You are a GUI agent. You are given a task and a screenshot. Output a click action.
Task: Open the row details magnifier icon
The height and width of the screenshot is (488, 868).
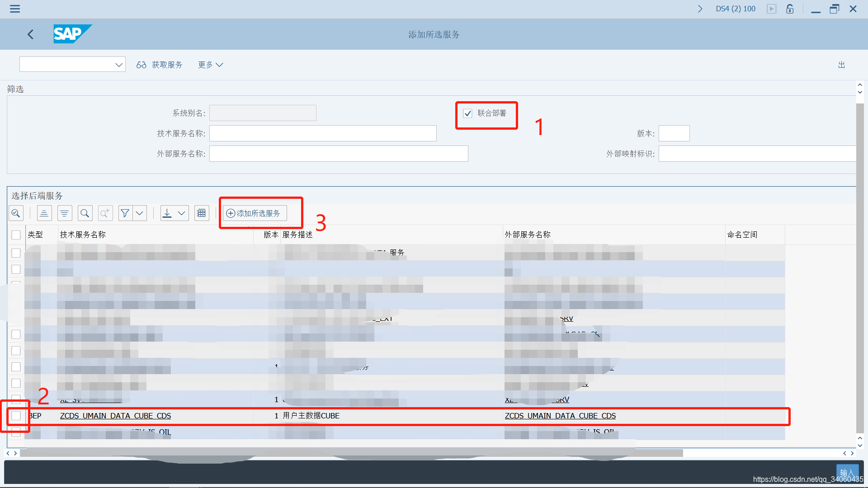(16, 213)
